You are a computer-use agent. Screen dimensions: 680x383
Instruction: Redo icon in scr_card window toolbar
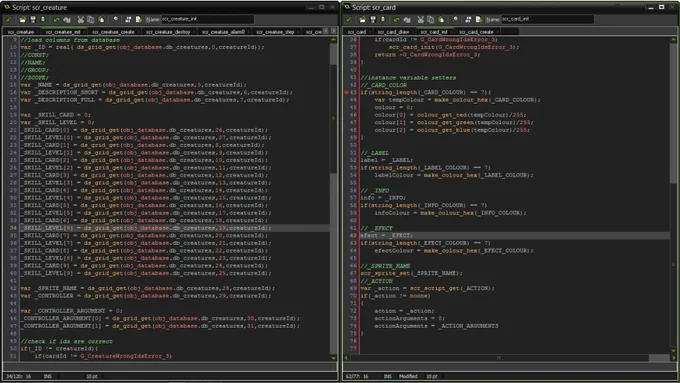click(407, 20)
